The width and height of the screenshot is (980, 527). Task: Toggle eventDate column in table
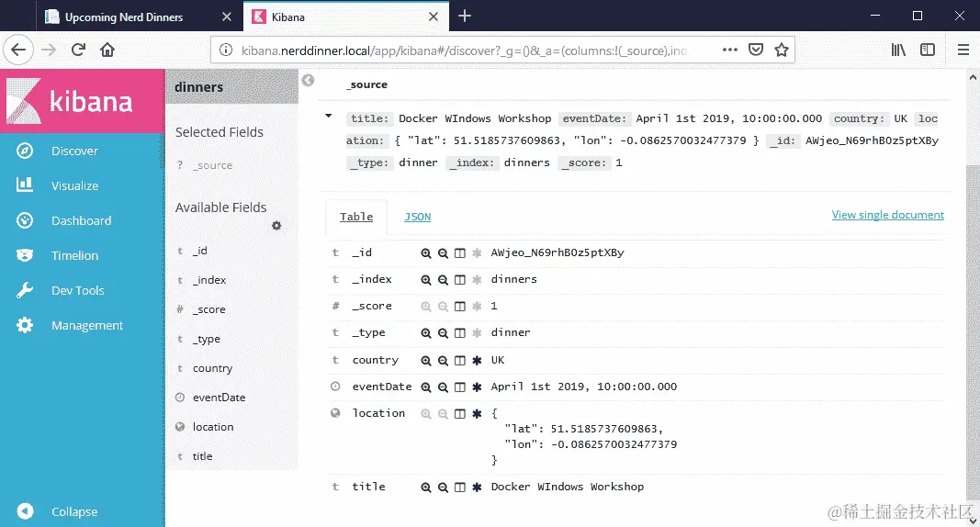click(x=460, y=387)
